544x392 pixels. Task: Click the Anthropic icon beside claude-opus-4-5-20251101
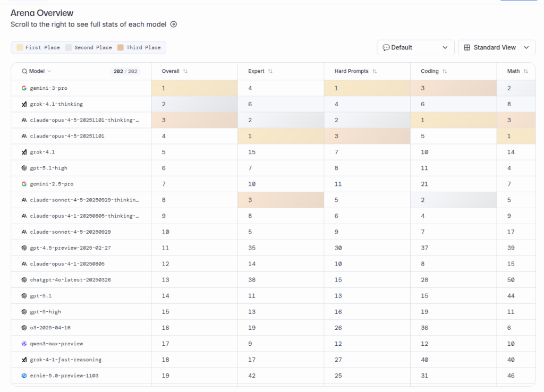tap(24, 136)
